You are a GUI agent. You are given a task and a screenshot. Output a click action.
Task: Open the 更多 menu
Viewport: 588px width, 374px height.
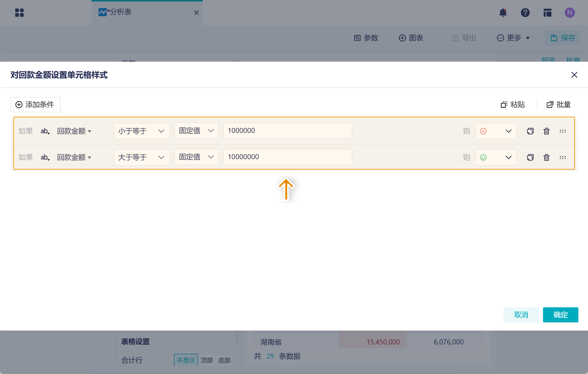coord(513,38)
